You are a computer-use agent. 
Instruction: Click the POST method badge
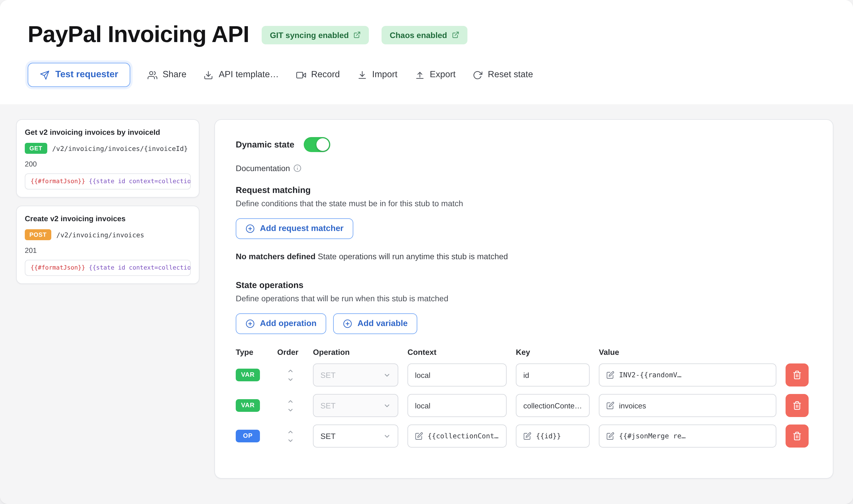(x=38, y=235)
